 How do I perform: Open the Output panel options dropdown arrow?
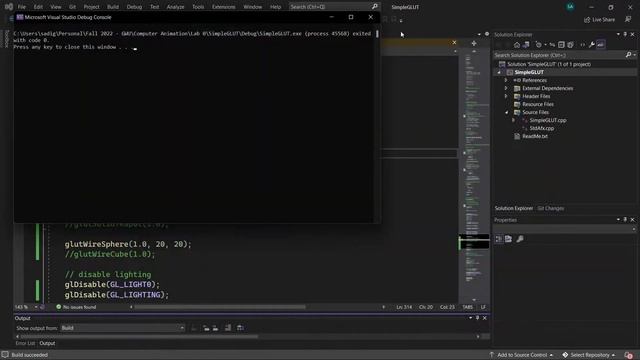(470, 318)
